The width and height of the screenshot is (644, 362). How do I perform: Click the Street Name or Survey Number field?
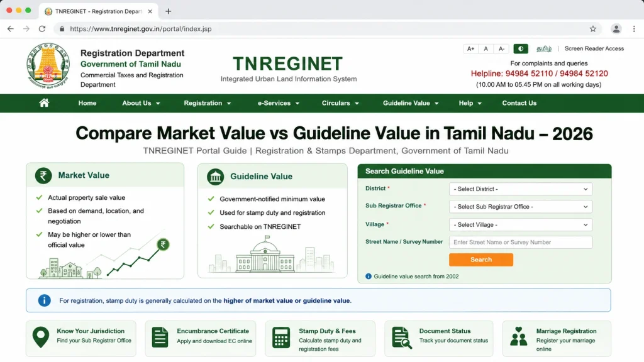click(520, 242)
